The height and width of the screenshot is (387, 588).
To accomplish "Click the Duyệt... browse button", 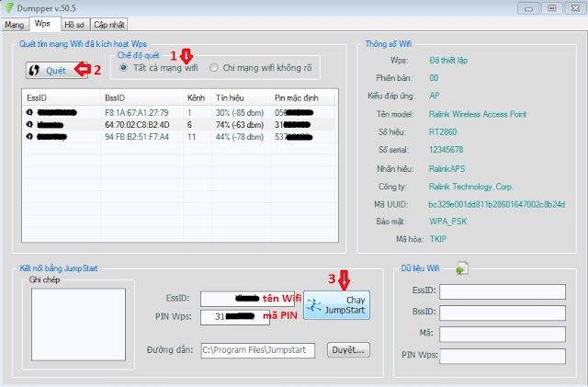I will [x=348, y=350].
